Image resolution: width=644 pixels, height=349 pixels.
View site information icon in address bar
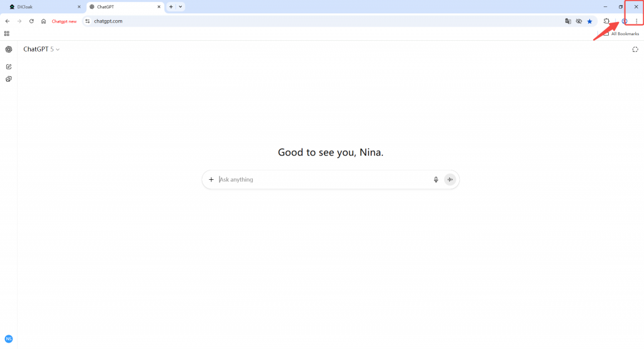87,21
